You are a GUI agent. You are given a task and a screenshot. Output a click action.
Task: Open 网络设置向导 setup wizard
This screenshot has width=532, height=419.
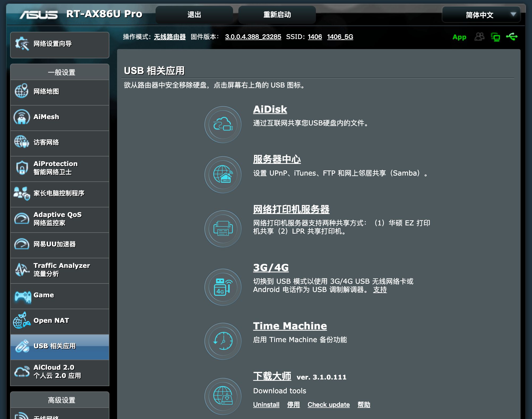click(x=60, y=45)
